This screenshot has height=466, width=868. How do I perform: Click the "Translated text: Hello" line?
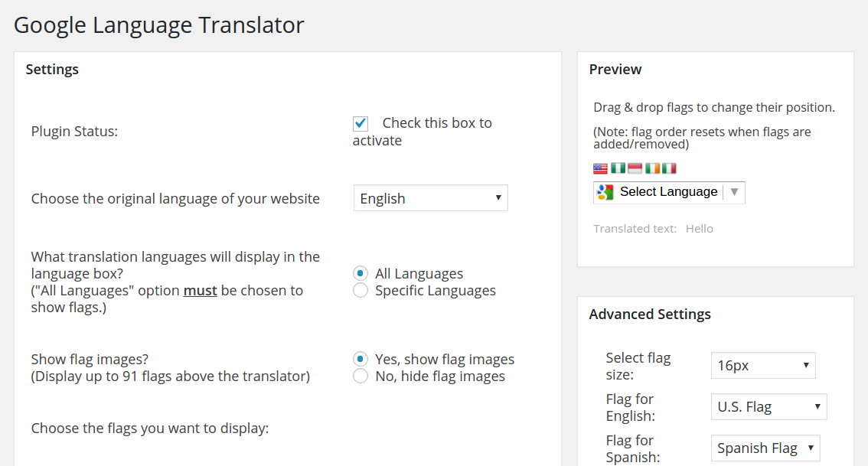(x=653, y=229)
